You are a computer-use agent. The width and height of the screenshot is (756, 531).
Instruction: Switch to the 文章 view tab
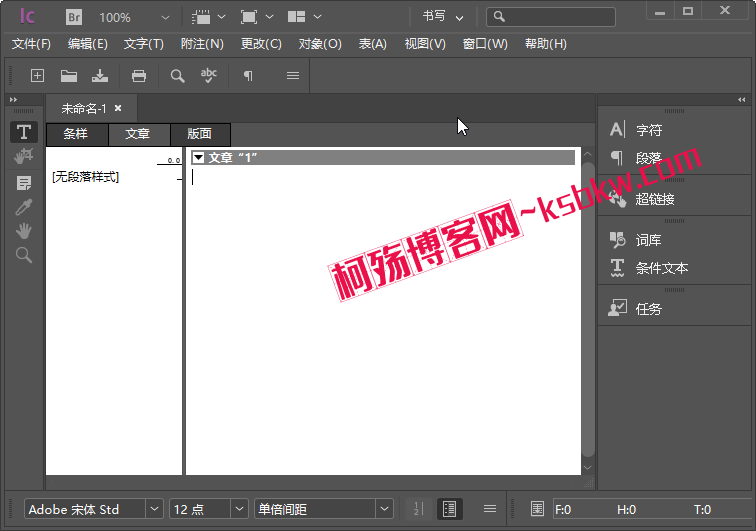pyautogui.click(x=138, y=134)
